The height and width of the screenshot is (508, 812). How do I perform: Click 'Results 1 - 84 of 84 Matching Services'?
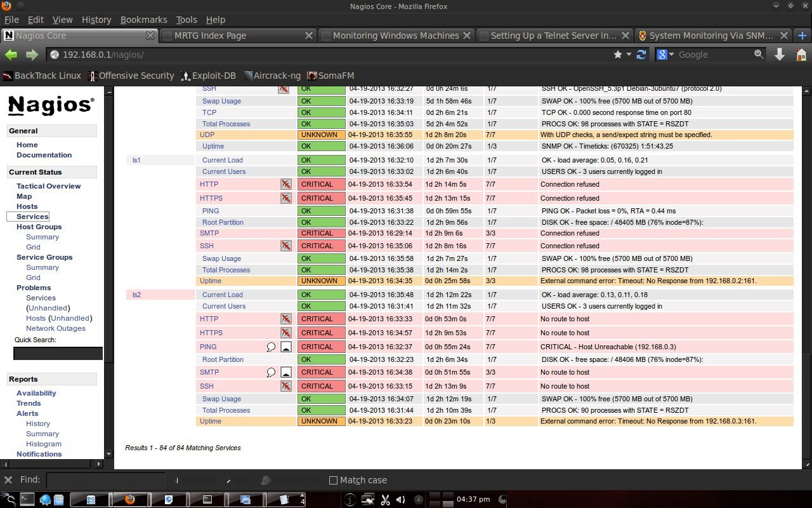(x=183, y=448)
